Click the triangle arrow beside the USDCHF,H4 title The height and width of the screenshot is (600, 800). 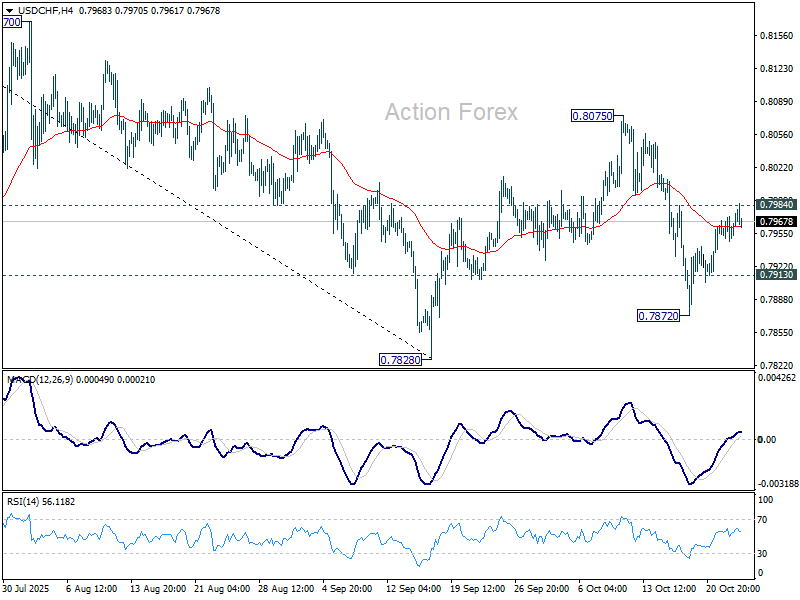click(x=8, y=10)
